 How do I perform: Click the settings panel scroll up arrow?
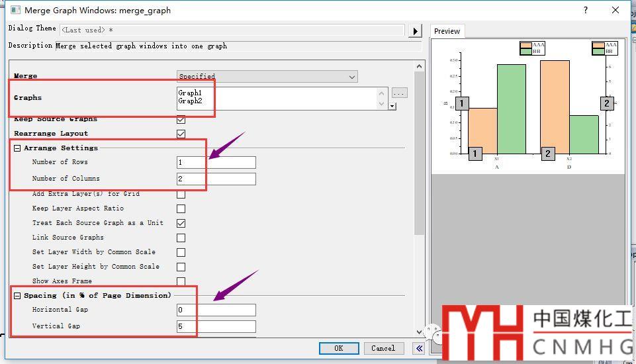coord(419,66)
